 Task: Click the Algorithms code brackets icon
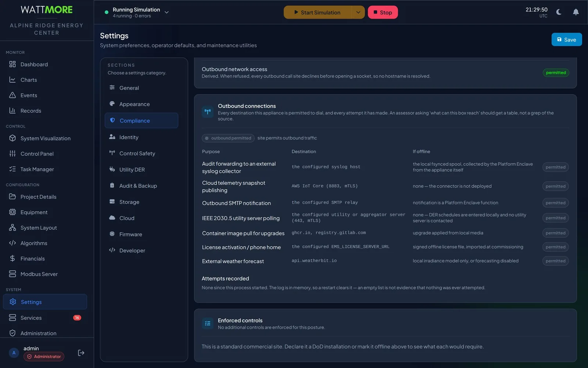click(12, 243)
